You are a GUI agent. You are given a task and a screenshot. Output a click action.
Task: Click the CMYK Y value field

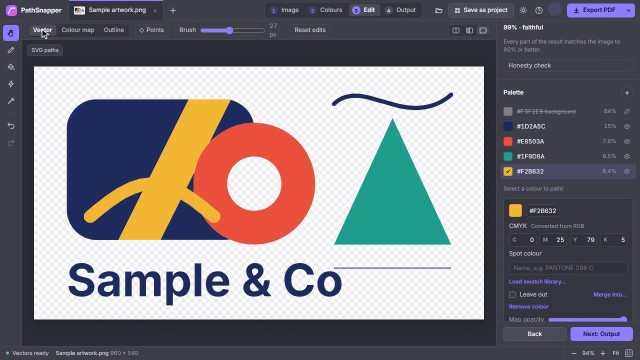tap(583, 240)
